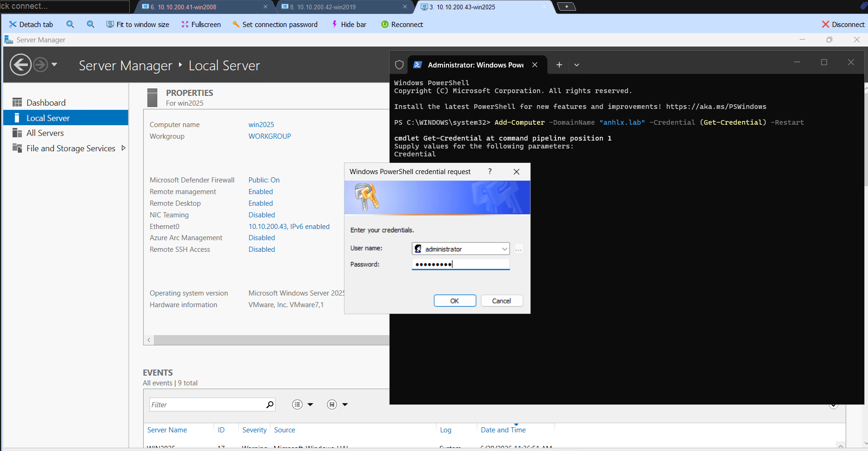Open the User name dropdown

(504, 249)
